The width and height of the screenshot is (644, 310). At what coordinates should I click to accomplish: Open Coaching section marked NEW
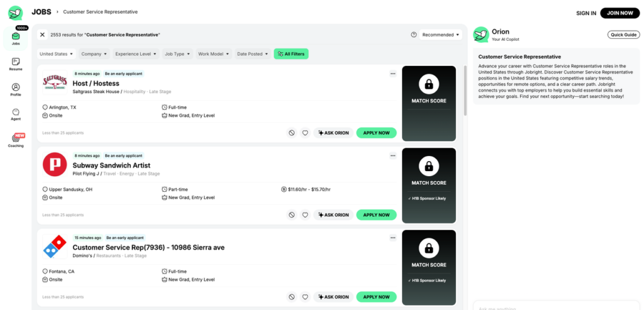click(16, 140)
